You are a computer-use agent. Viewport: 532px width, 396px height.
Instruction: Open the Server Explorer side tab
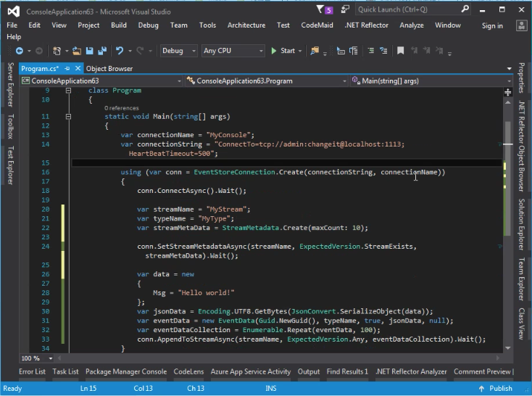pyautogui.click(x=11, y=85)
